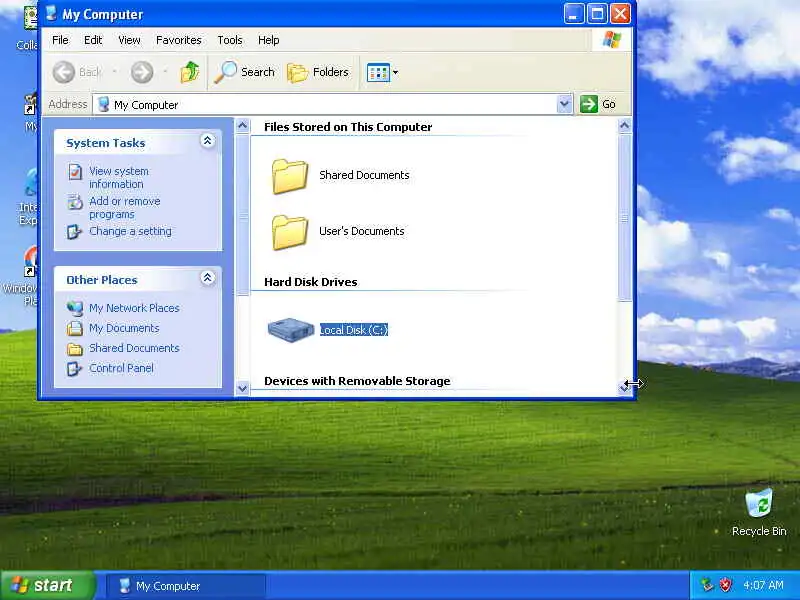Click My Computer taskbar button
Image resolution: width=800 pixels, height=600 pixels.
click(x=186, y=586)
